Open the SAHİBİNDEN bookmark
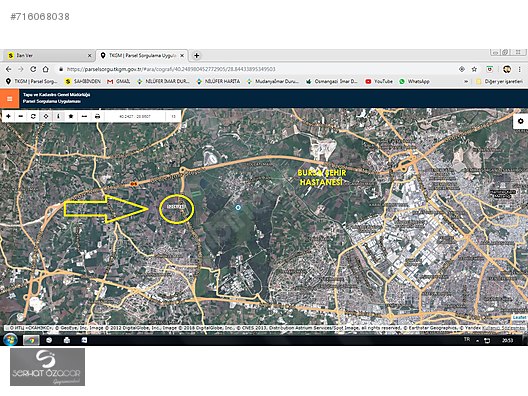This screenshot has width=528, height=396. tap(82, 81)
